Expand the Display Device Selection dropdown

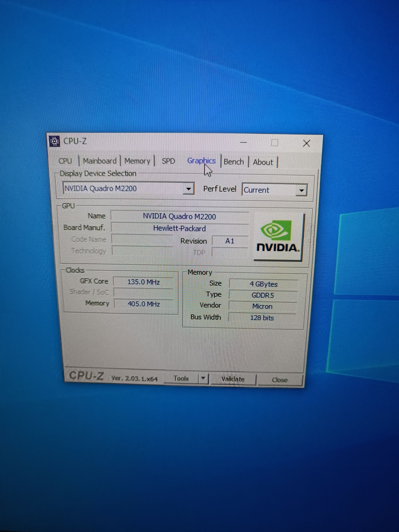tap(189, 189)
